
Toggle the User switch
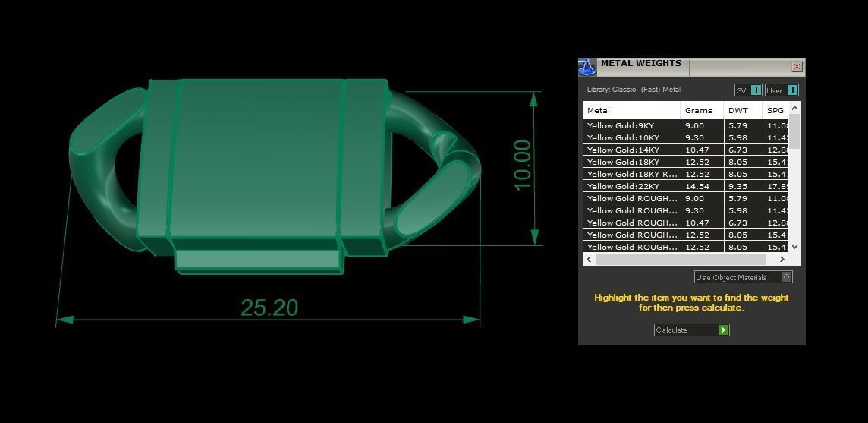tap(782, 90)
